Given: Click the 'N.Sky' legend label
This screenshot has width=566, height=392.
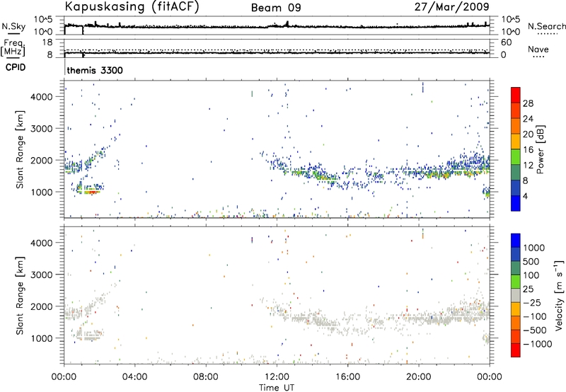Looking at the screenshot, I should point(13,26).
